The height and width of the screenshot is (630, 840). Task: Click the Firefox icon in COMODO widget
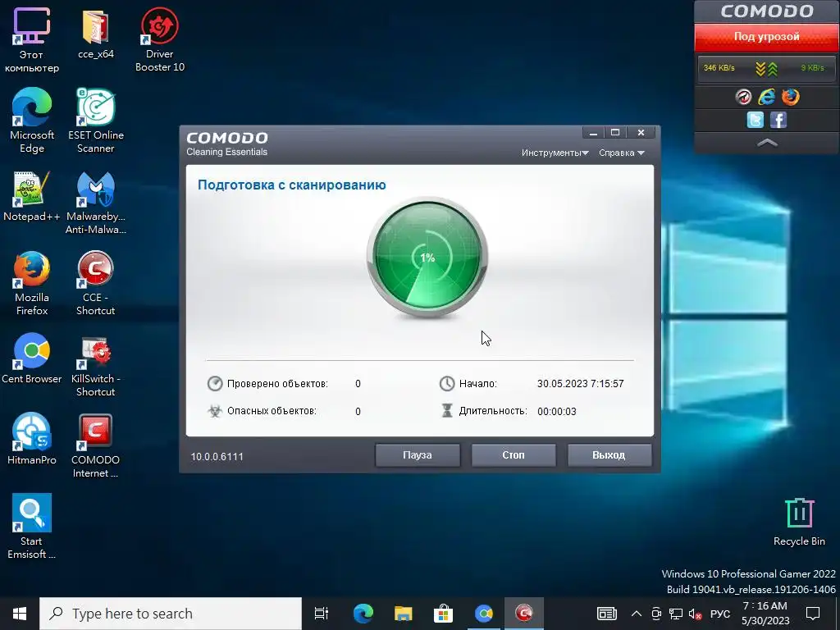pyautogui.click(x=790, y=97)
